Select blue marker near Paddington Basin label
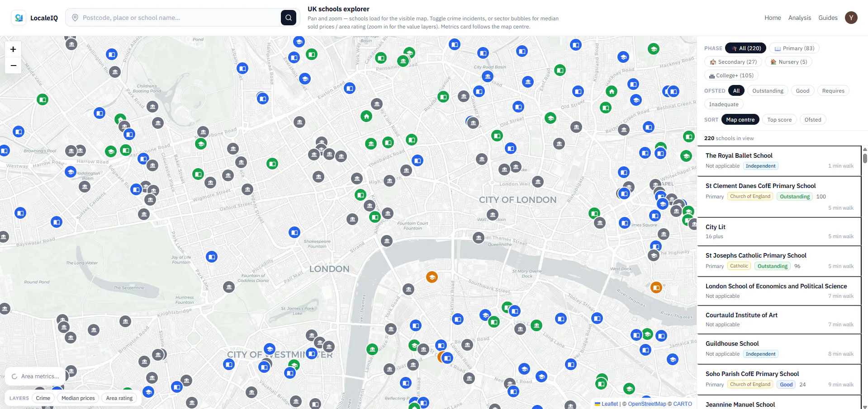The image size is (868, 409). (x=71, y=172)
